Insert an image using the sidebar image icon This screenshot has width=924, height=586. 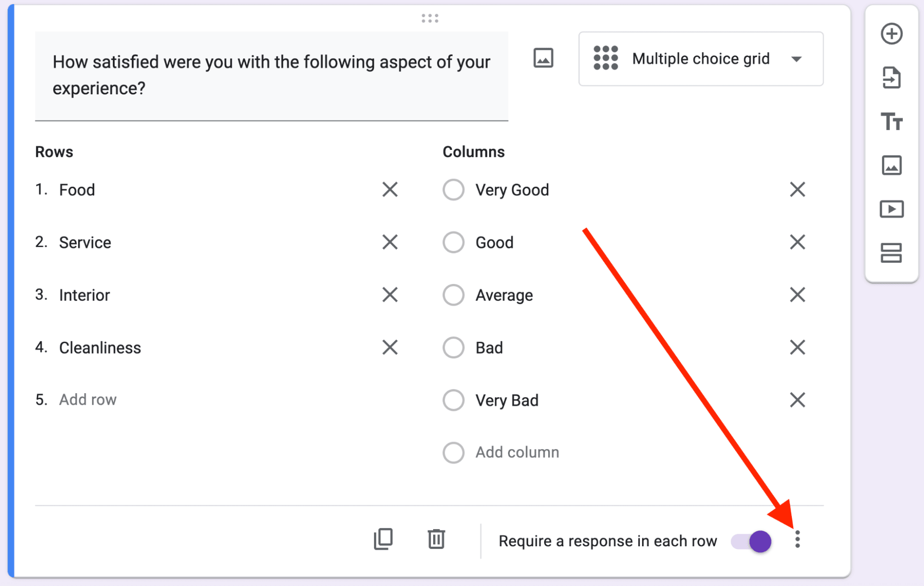(x=891, y=165)
